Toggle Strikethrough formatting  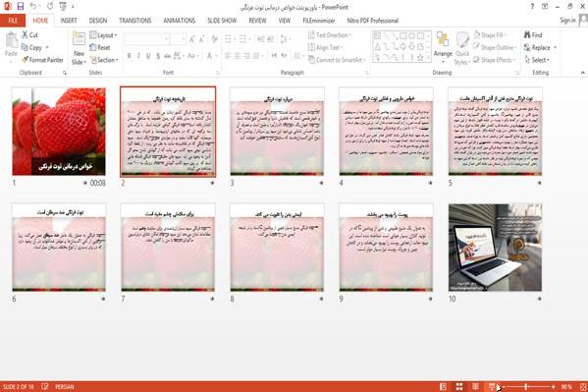coord(167,56)
